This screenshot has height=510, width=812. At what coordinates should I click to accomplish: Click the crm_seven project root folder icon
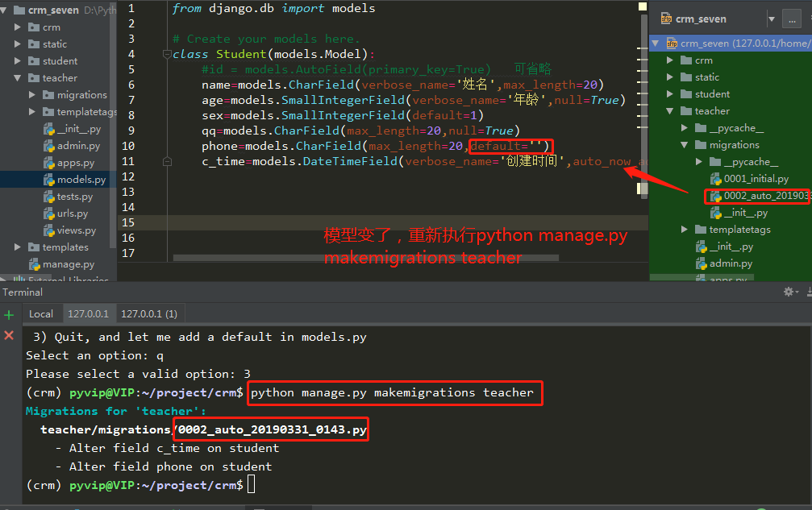[x=19, y=10]
